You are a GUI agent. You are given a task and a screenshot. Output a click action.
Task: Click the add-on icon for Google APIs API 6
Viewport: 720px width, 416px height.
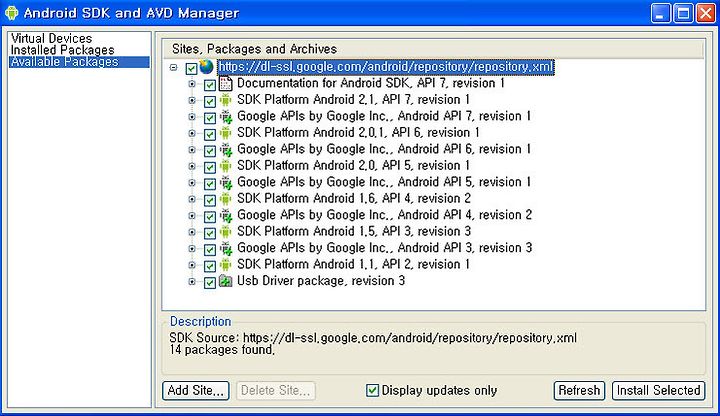(225, 149)
